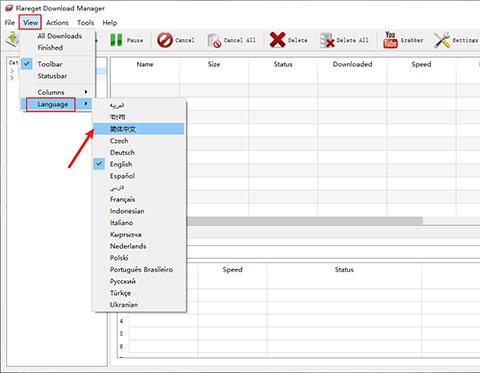480x373 pixels.
Task: Click lower panel Speed column header
Action: (x=232, y=270)
